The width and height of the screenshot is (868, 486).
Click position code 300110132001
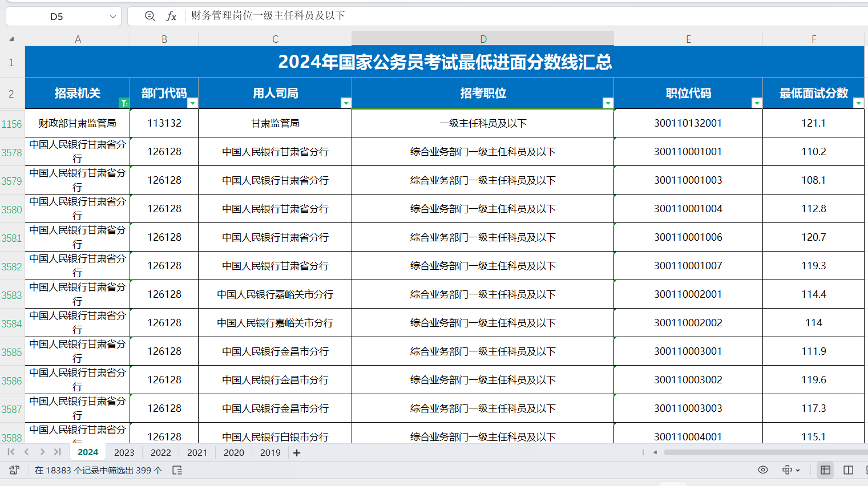(x=688, y=123)
